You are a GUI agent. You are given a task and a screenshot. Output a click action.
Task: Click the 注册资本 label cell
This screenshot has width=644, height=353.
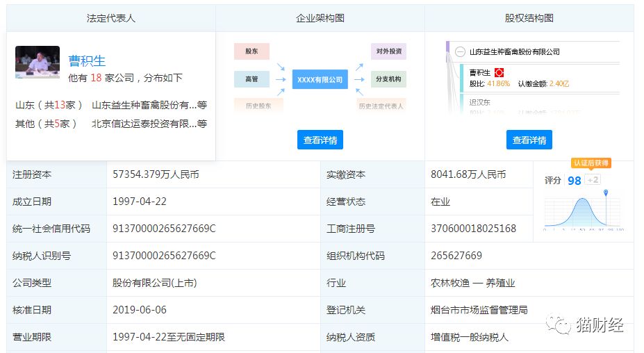[57, 174]
